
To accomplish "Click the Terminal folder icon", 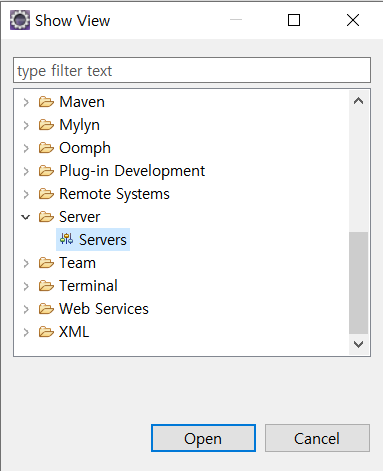I will [x=46, y=286].
